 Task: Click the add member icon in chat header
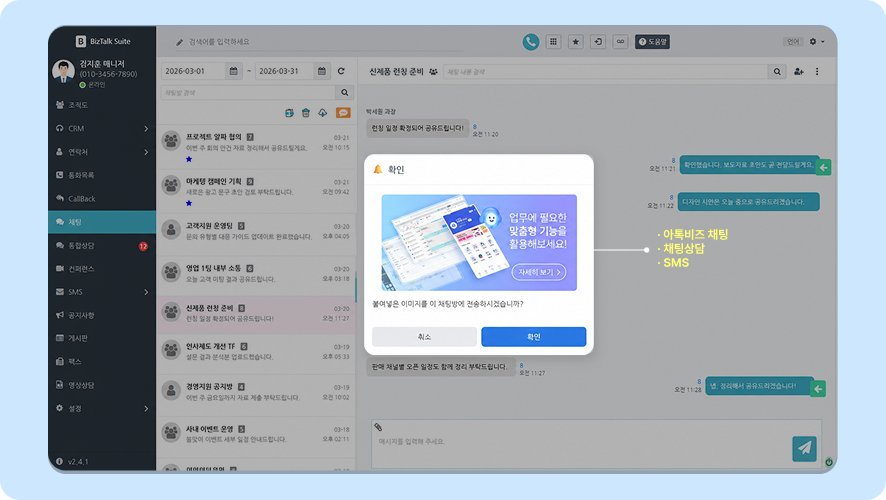point(798,72)
